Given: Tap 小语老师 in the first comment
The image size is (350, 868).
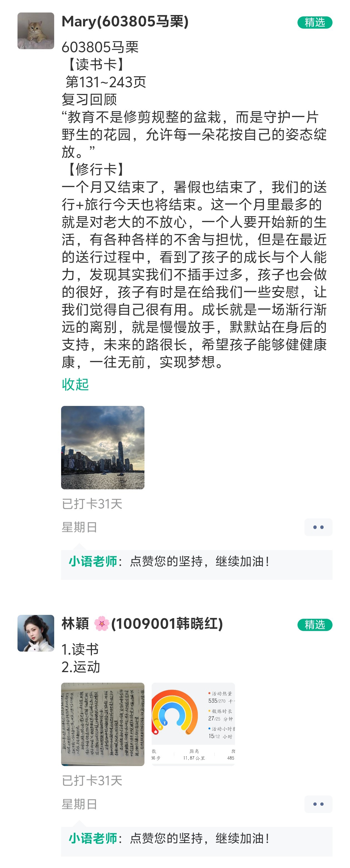Looking at the screenshot, I should coord(92,561).
